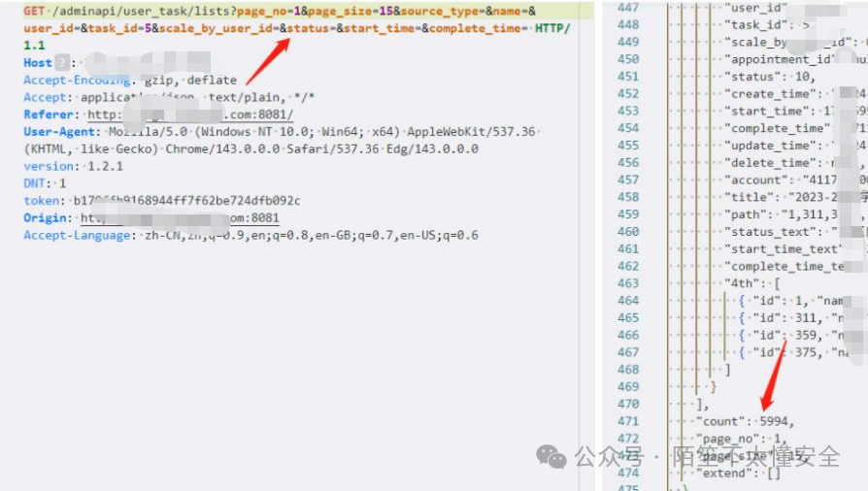
Task: Select "status": 10 on line 451
Action: (x=770, y=77)
